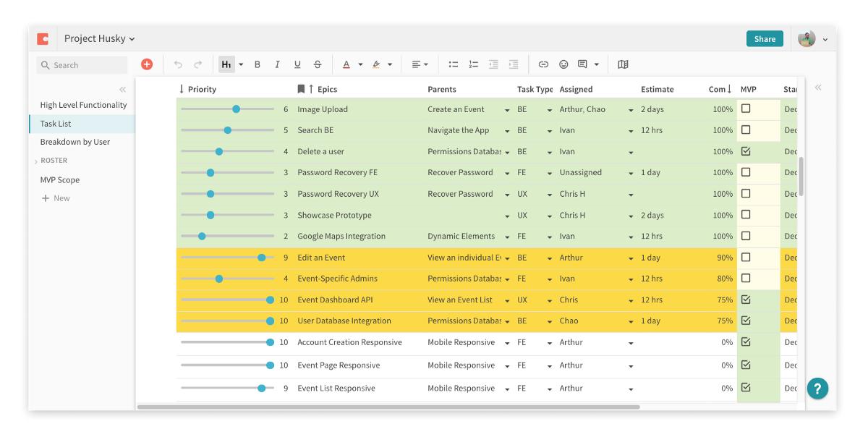Viewport: 868px width, 445px height.
Task: Open the help question mark button
Action: tap(817, 389)
